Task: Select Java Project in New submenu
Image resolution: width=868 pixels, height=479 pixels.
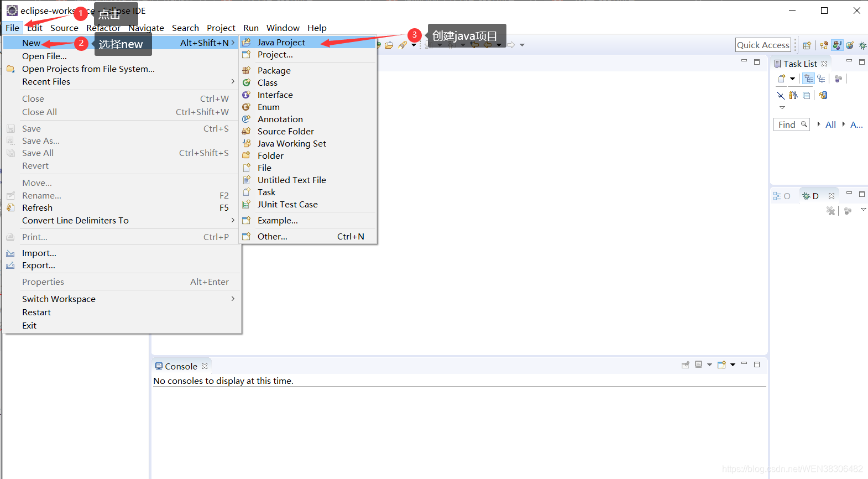Action: (x=308, y=42)
